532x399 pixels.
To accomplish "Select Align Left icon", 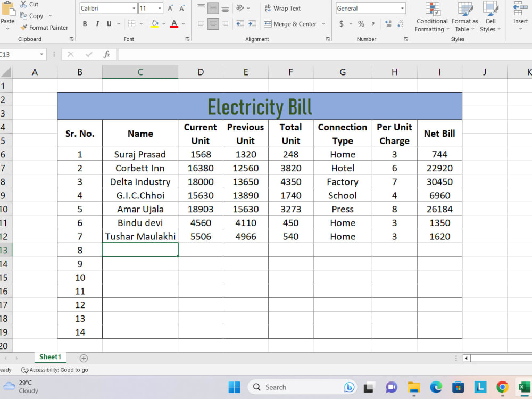I will 201,24.
